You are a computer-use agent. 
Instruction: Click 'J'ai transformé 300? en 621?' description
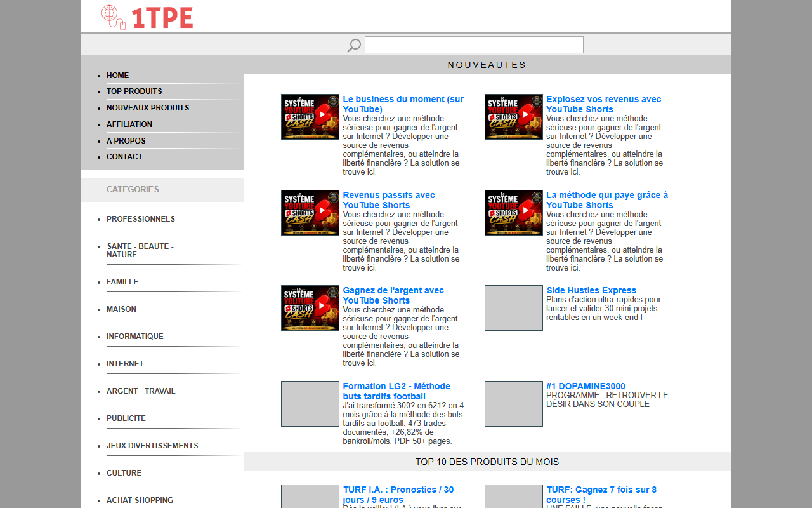tap(403, 424)
